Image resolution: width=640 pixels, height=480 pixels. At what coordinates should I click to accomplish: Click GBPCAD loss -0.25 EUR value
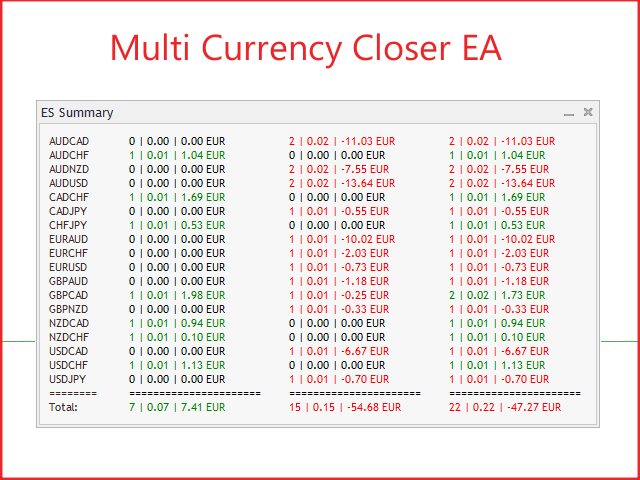[365, 295]
